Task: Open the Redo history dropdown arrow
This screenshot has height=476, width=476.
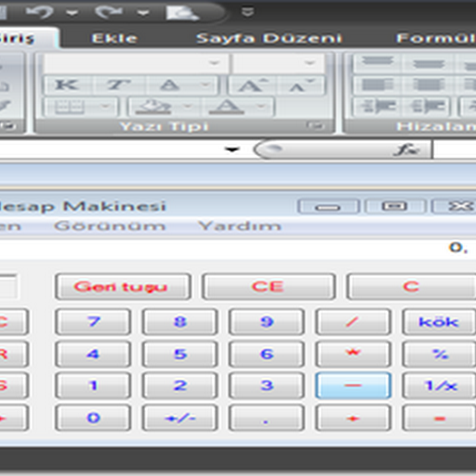Action: (143, 12)
